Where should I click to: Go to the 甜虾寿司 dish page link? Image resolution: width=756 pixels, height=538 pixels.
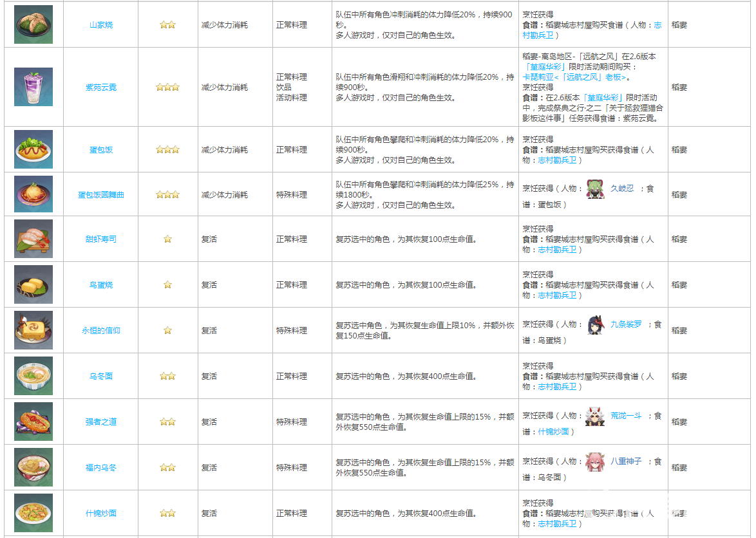pos(101,239)
